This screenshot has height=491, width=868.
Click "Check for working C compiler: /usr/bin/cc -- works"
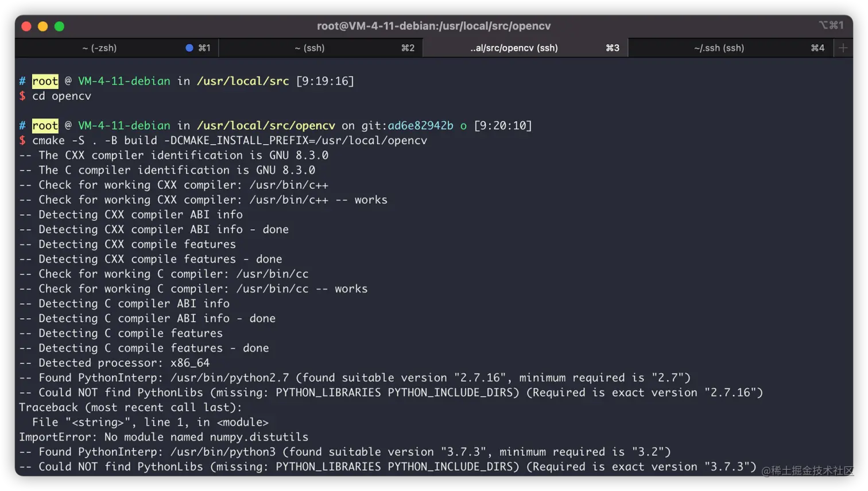pyautogui.click(x=193, y=289)
